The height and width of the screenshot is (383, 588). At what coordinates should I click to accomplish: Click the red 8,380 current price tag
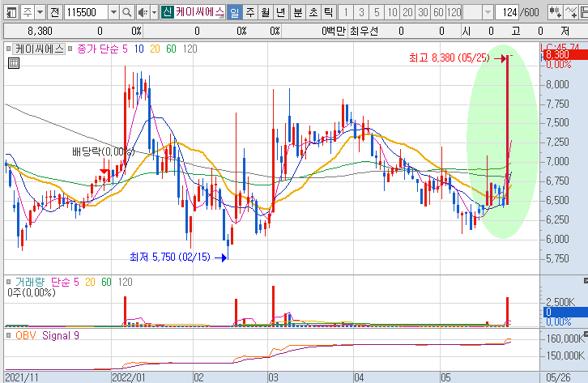[564, 55]
